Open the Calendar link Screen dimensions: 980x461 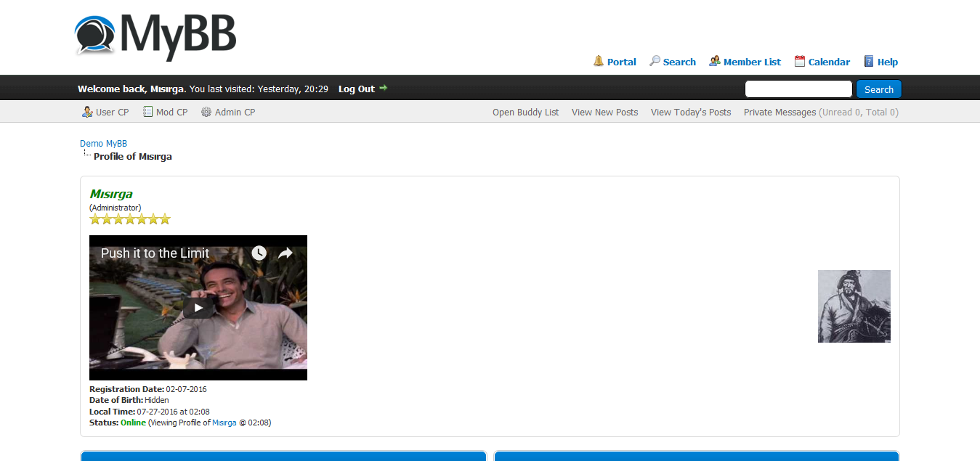point(829,62)
